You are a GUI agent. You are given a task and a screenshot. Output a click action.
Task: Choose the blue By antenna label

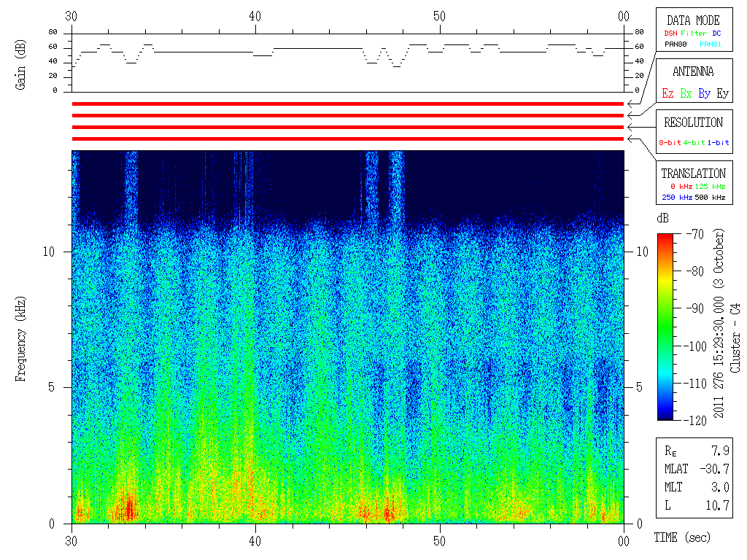click(704, 94)
